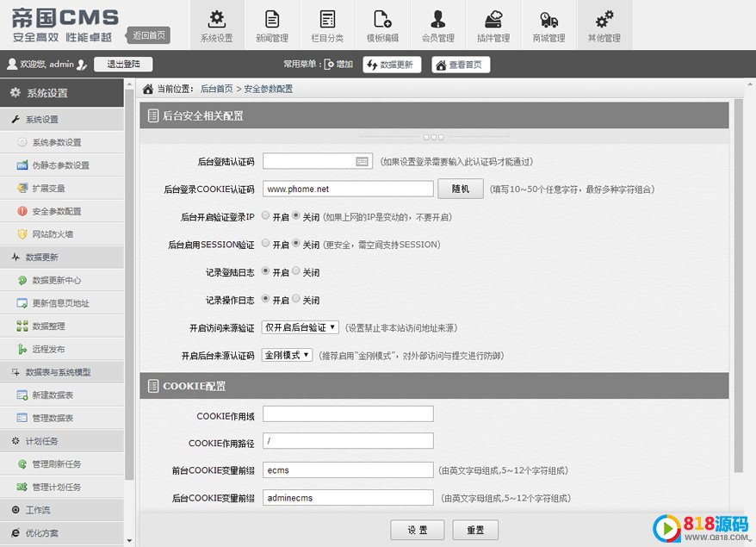Open 系统参数设置 in sidebar menu
The image size is (756, 547).
click(62, 142)
